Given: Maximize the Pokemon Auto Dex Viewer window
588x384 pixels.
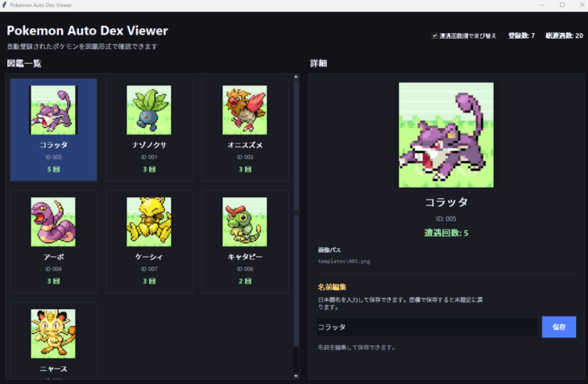Looking at the screenshot, I should 562,5.
